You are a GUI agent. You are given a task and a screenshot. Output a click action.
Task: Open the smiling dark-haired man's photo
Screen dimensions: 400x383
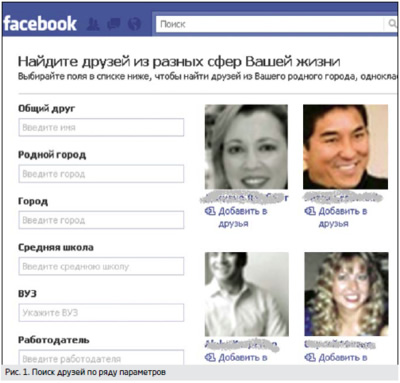point(346,147)
